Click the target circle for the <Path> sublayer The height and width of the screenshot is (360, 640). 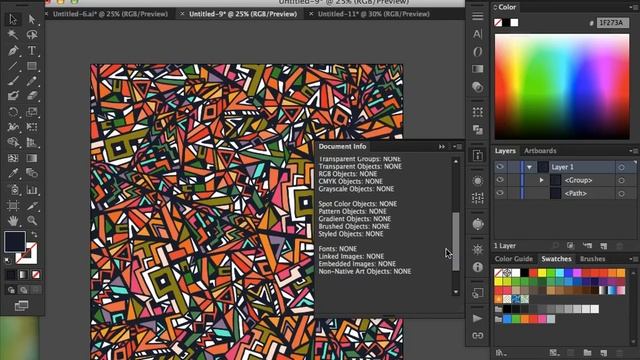622,193
